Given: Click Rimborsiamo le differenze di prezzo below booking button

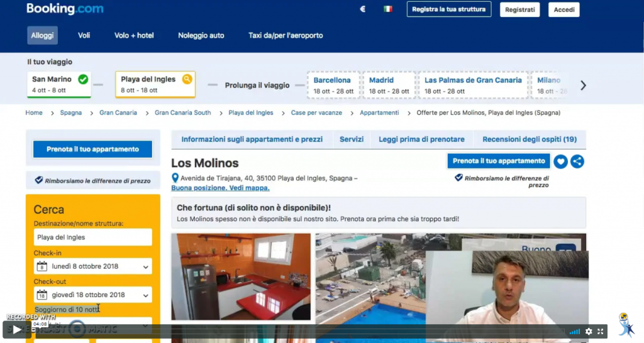Looking at the screenshot, I should pyautogui.click(x=502, y=182).
